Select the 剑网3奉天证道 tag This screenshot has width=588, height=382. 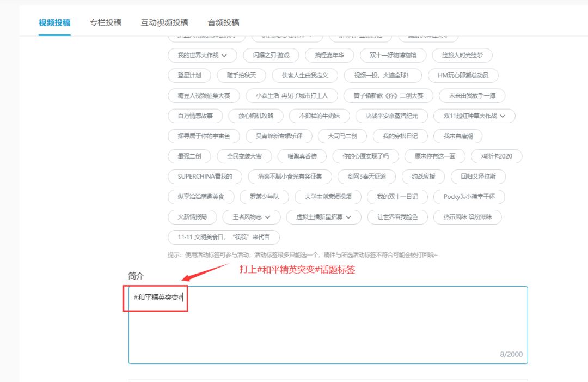367,177
